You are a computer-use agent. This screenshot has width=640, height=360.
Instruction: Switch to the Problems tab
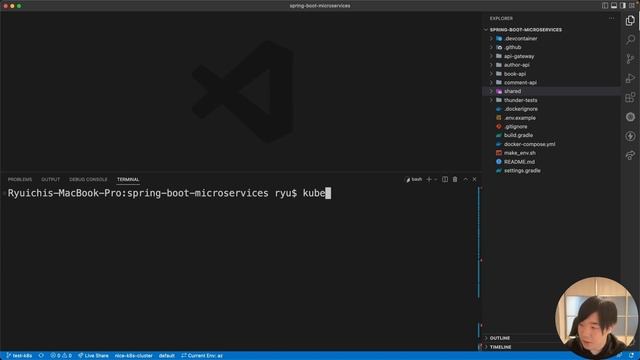(x=20, y=179)
